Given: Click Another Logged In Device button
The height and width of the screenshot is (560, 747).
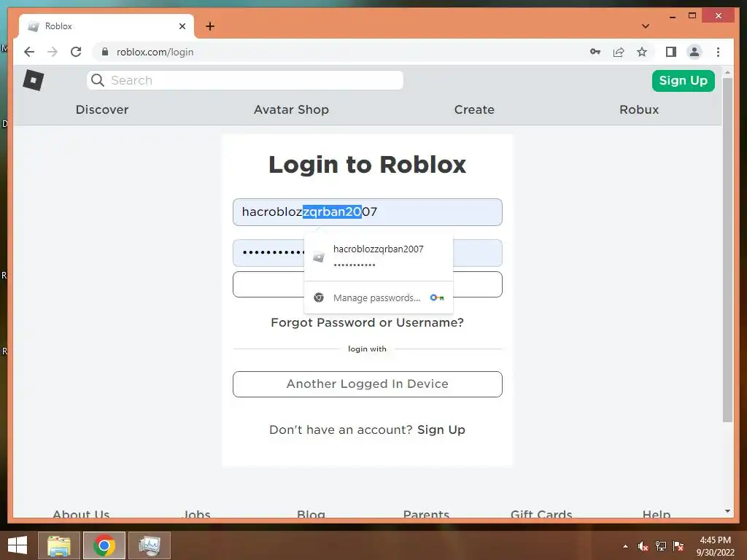Looking at the screenshot, I should (x=368, y=384).
